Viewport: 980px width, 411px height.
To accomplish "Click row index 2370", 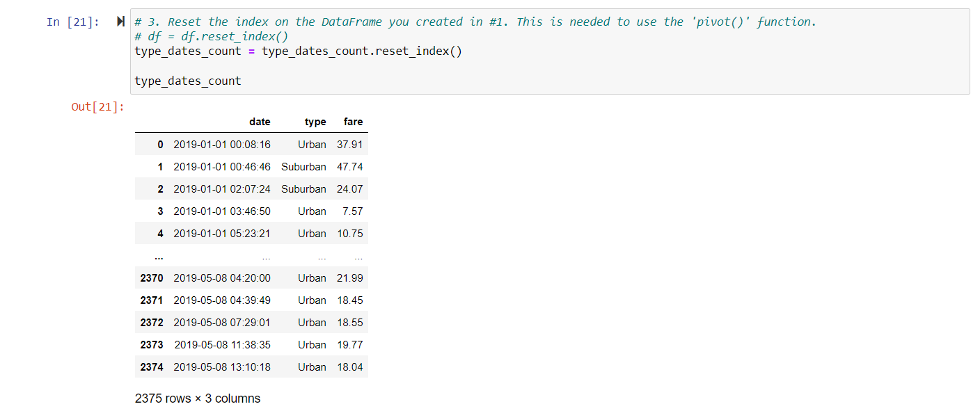I will (152, 278).
